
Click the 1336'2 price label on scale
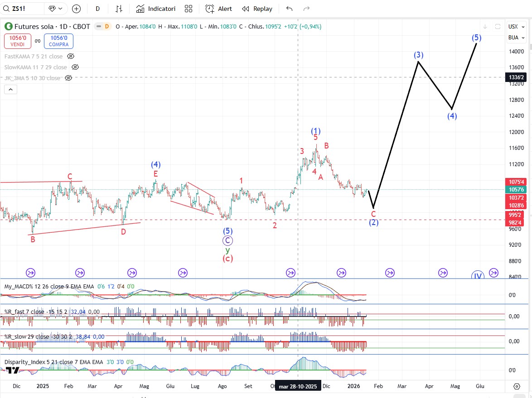pos(517,77)
